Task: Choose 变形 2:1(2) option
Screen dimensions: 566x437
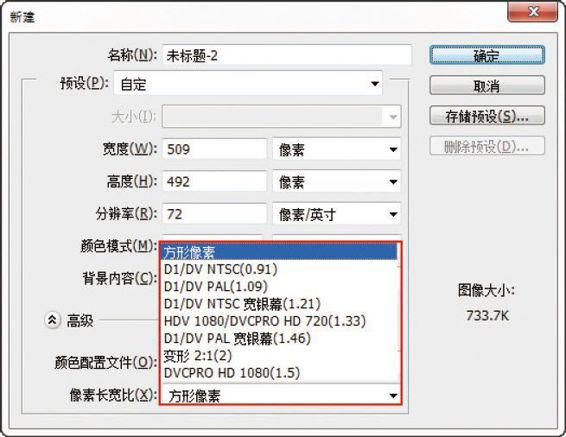Action: [x=279, y=356]
